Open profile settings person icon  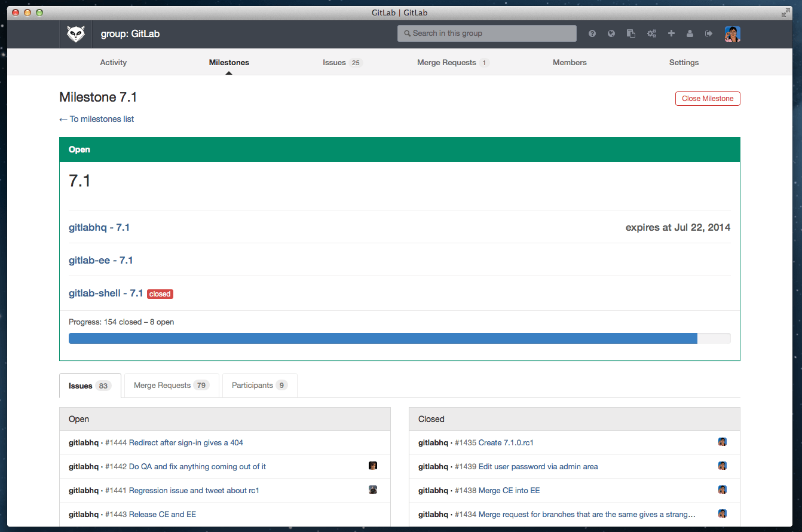690,34
